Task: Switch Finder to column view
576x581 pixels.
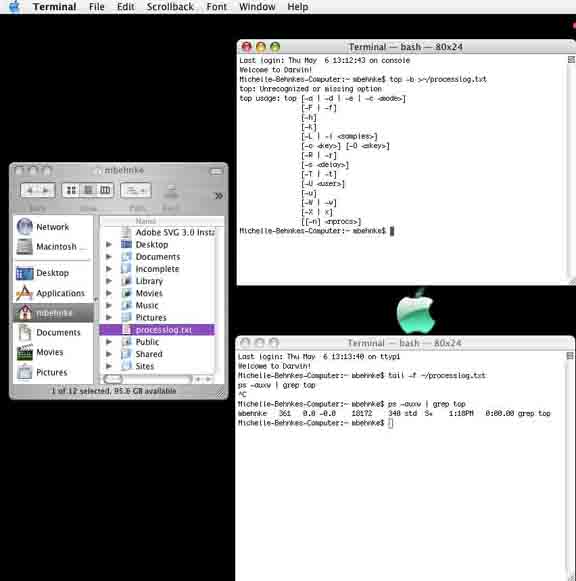Action: 105,190
